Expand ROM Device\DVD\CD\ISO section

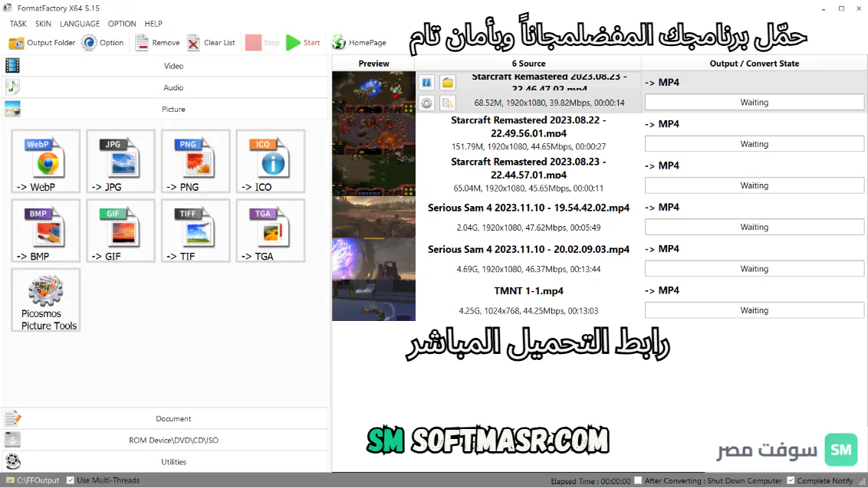pyautogui.click(x=166, y=440)
